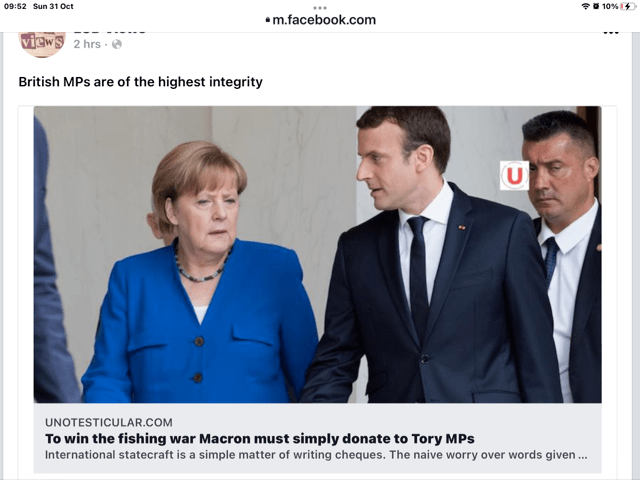Tap the 'International statecraft' article description
This screenshot has width=640, height=480.
[316, 455]
